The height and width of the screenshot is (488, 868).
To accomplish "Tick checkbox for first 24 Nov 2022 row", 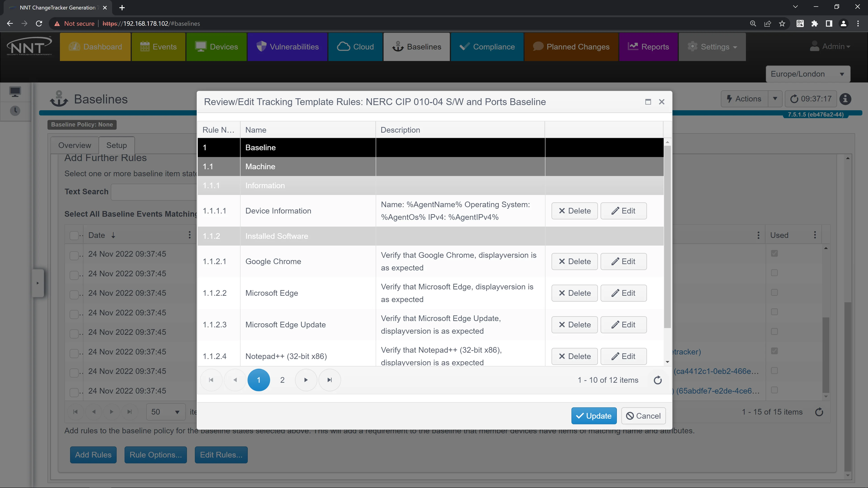I will (x=74, y=256).
